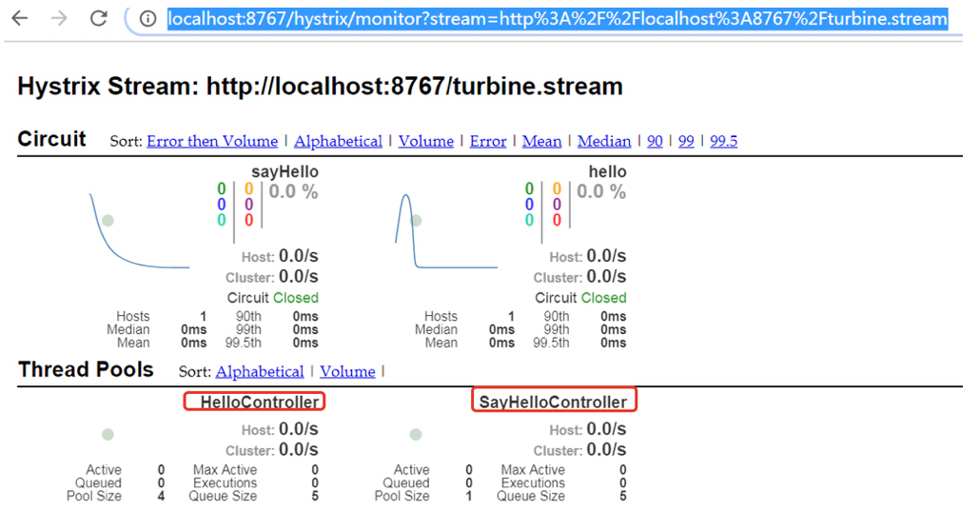The height and width of the screenshot is (512, 980).
Task: Sort thread pools by Volume
Action: click(347, 372)
